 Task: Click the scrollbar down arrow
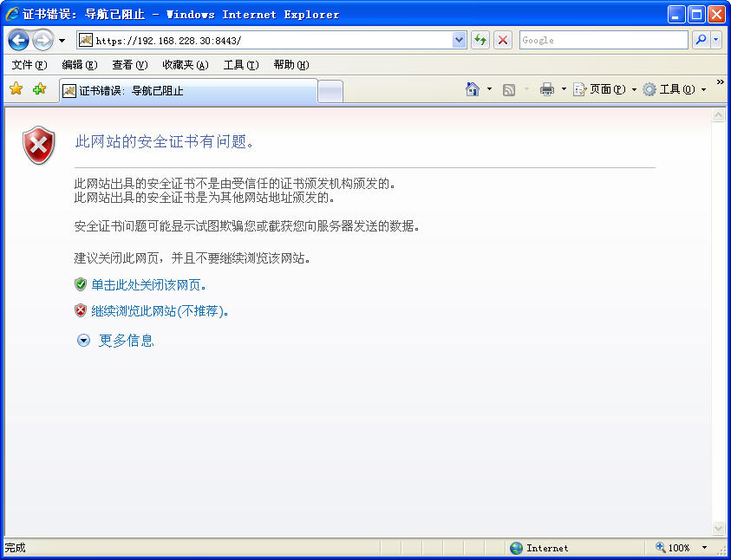tap(718, 527)
